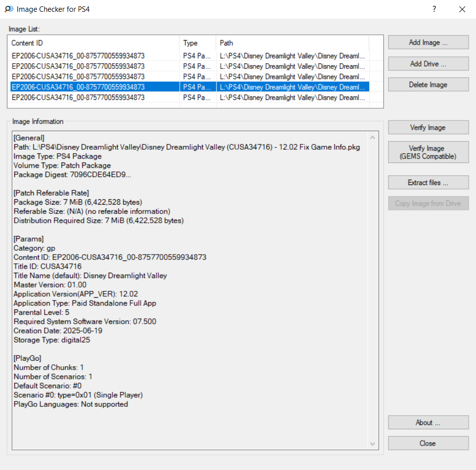Image resolution: width=476 pixels, height=470 pixels.
Task: Click 'Required System Software Version: 07.500'
Action: pyautogui.click(x=85, y=322)
